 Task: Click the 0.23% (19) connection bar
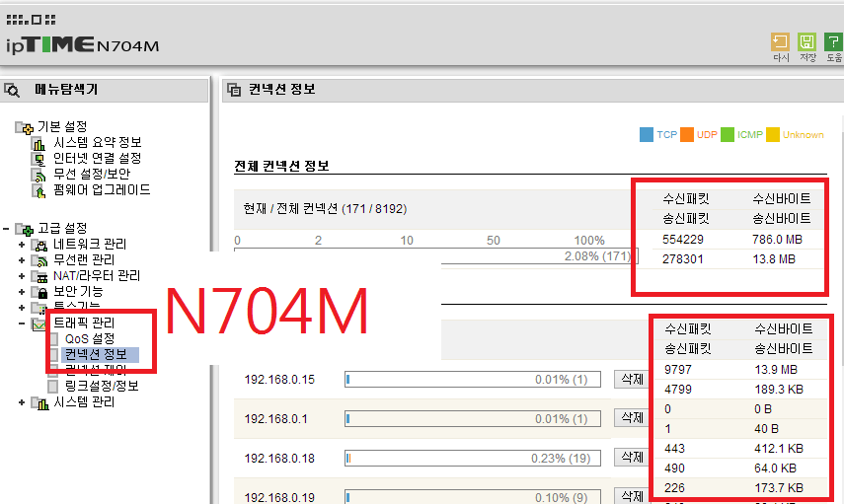click(x=473, y=459)
